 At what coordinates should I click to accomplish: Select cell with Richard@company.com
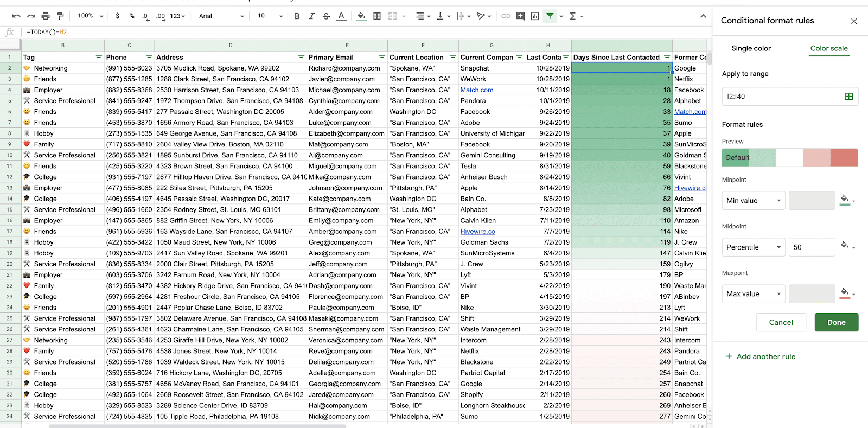pos(347,68)
